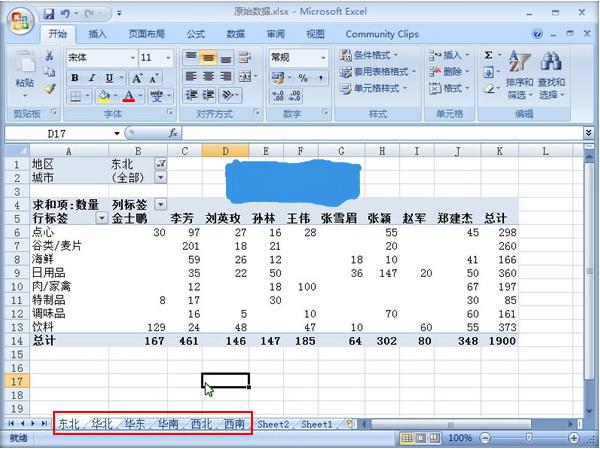Image resolution: width=600 pixels, height=449 pixels.
Task: Click the Clear eraser icon
Action: [x=489, y=89]
